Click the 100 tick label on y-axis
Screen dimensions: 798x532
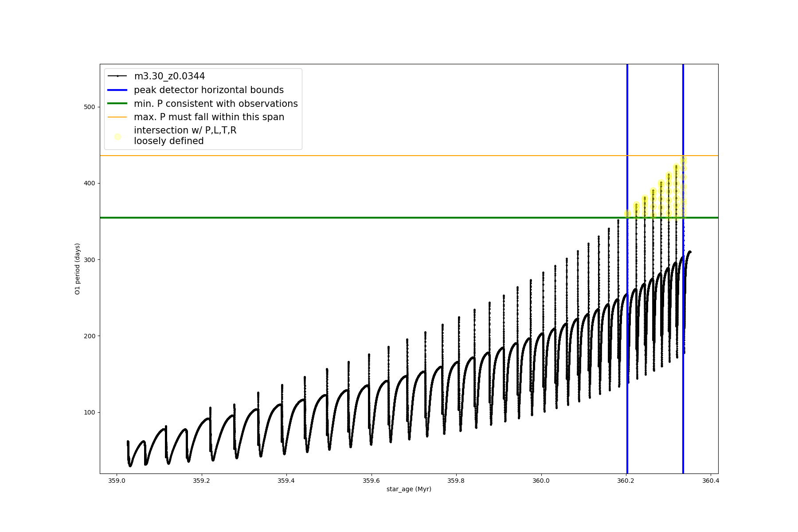89,412
